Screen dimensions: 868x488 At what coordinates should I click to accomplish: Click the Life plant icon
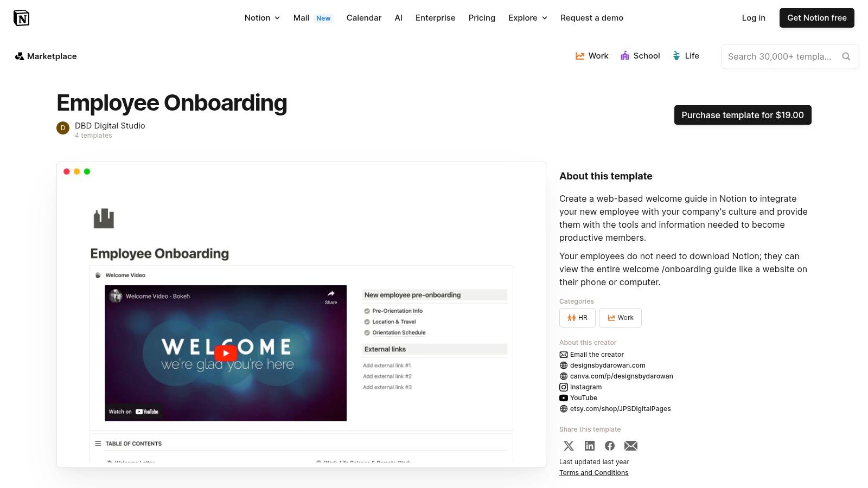pos(676,56)
